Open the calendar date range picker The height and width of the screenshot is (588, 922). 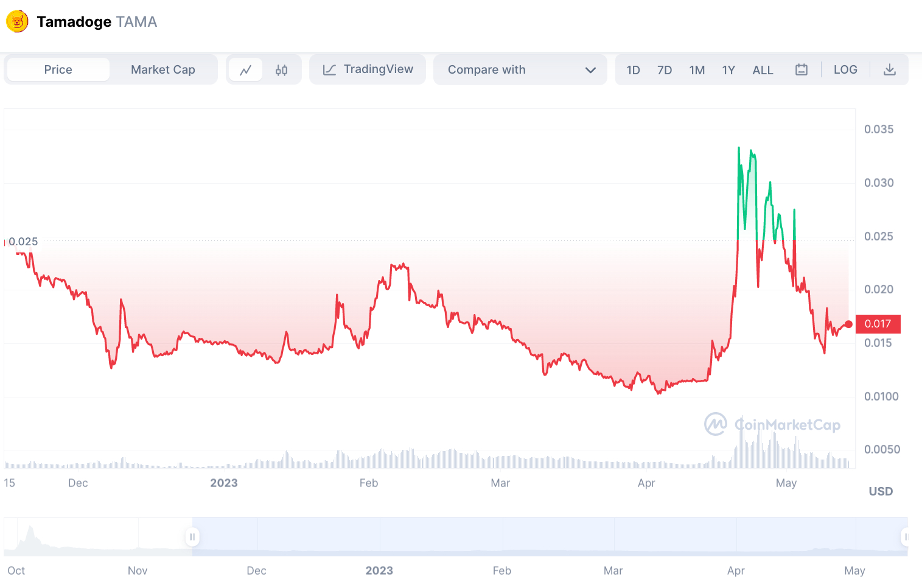point(802,69)
